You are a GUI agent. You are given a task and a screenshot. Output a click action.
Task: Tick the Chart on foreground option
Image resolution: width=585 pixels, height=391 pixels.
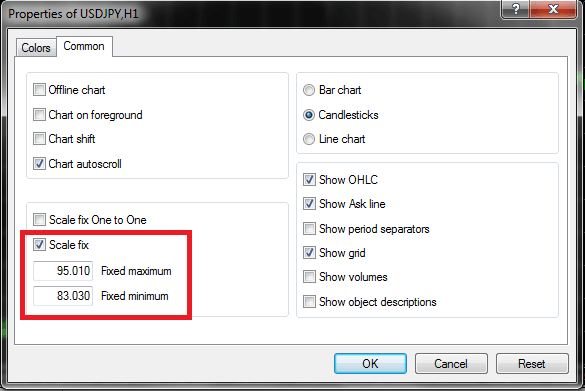point(39,115)
